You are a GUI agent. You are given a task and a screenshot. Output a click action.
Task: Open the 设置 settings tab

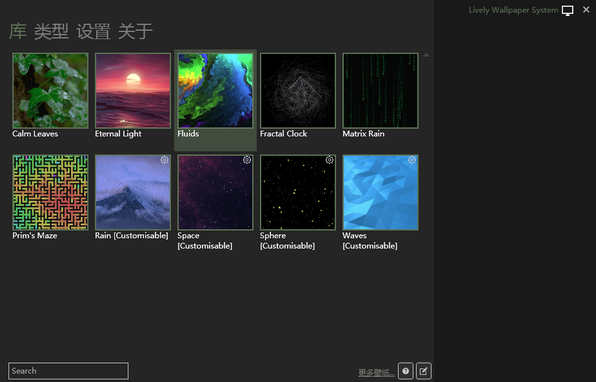(x=94, y=31)
